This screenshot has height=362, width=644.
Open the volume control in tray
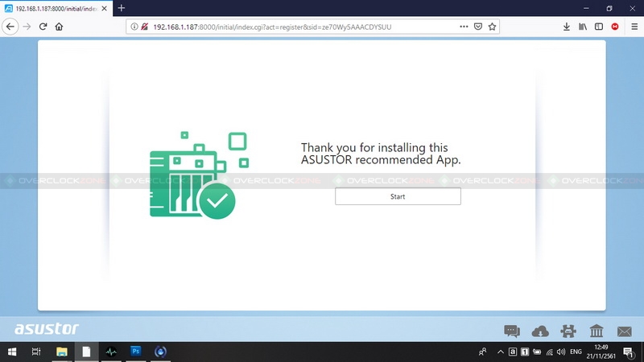561,352
